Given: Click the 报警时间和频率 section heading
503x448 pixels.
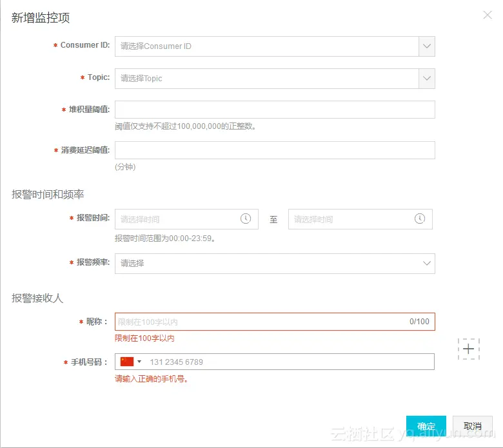Looking at the screenshot, I should tap(48, 194).
